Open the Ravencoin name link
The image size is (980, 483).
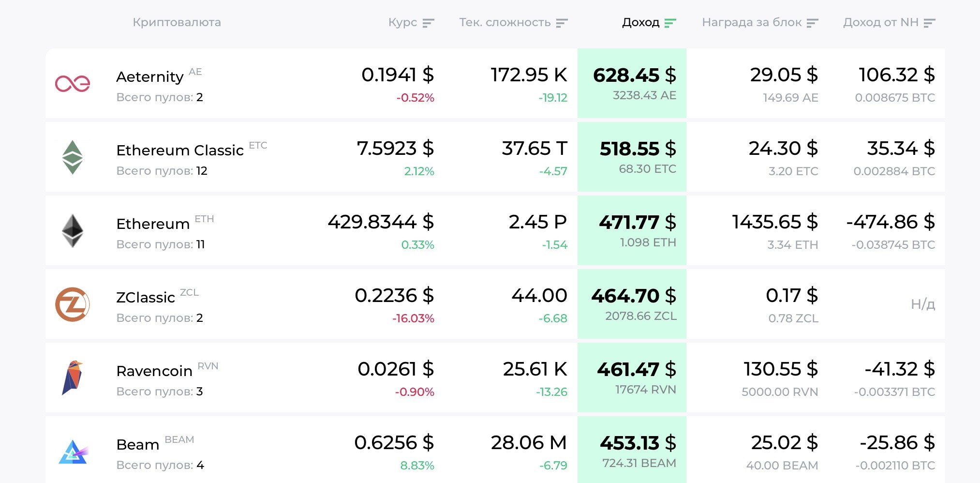click(154, 371)
